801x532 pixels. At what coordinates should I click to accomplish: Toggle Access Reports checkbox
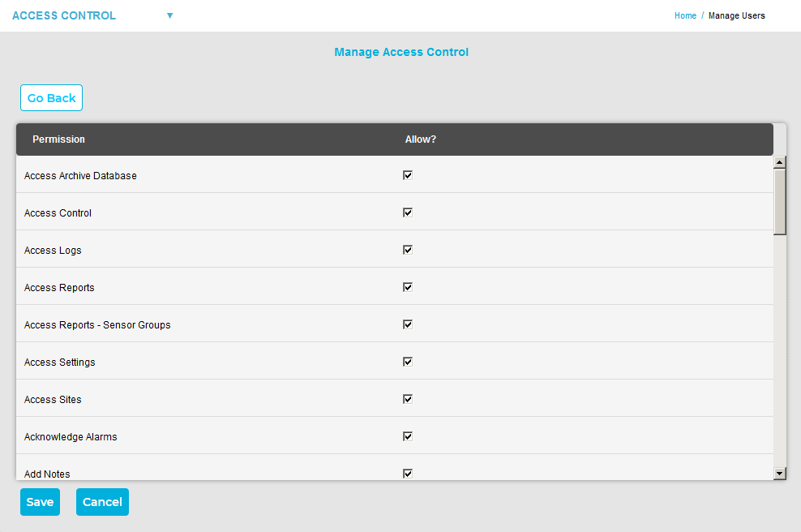(x=408, y=287)
